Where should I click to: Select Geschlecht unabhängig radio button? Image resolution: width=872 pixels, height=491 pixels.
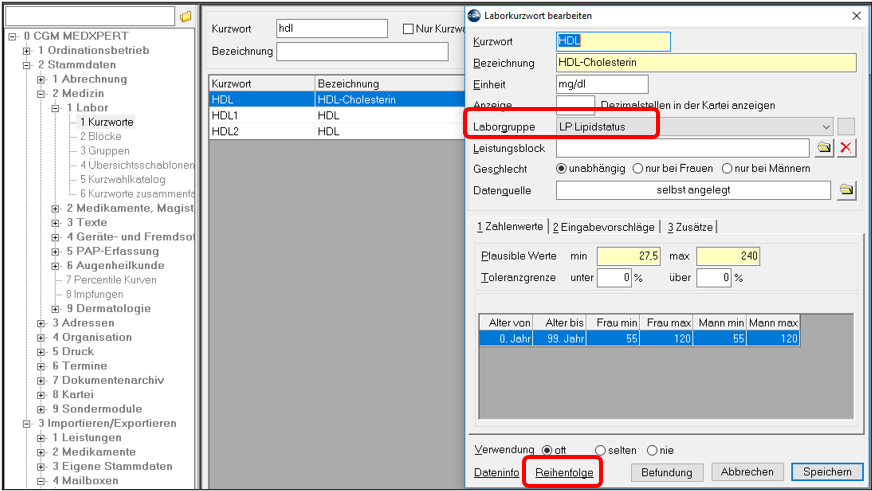pyautogui.click(x=562, y=168)
